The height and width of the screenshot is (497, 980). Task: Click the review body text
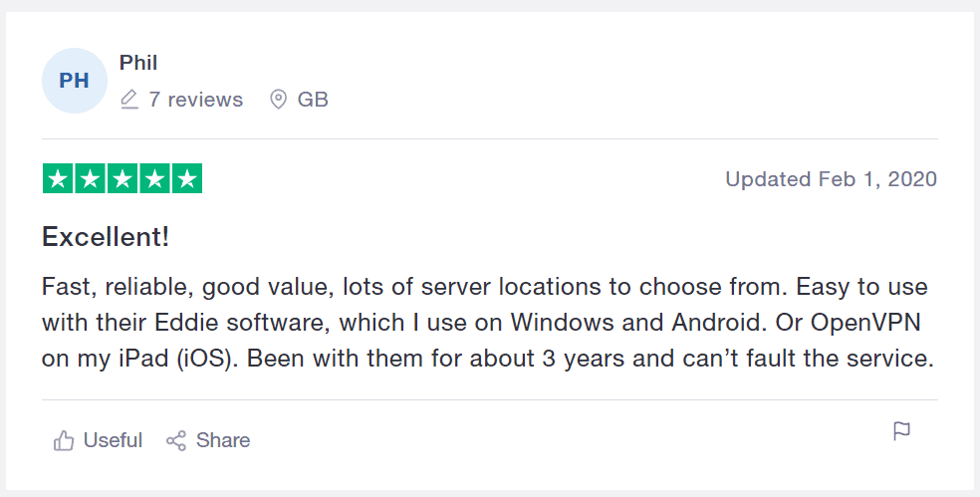click(487, 323)
